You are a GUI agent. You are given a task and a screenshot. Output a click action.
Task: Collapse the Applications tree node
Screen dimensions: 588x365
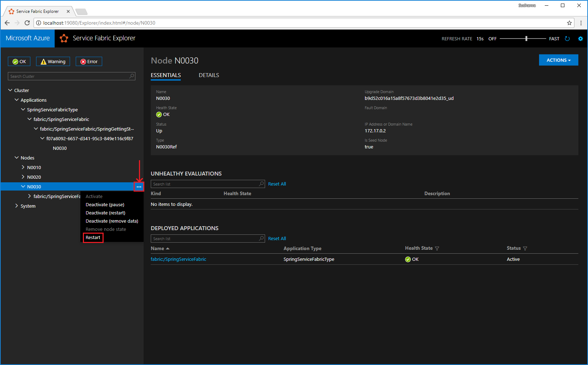(17, 100)
